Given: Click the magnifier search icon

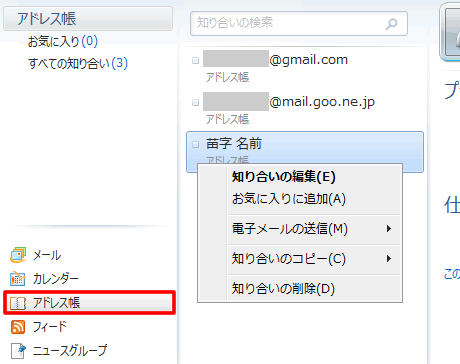Looking at the screenshot, I should coord(392,24).
